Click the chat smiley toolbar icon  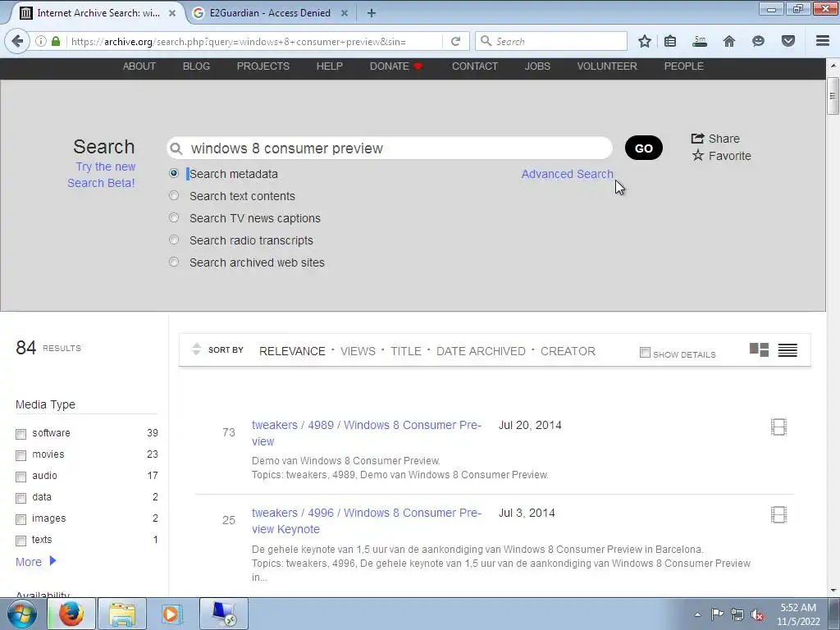pyautogui.click(x=758, y=41)
